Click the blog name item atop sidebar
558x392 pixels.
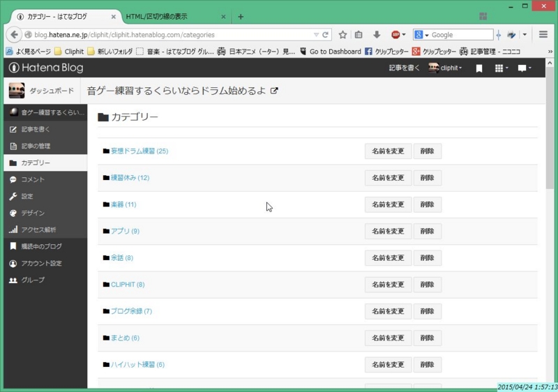(45, 112)
